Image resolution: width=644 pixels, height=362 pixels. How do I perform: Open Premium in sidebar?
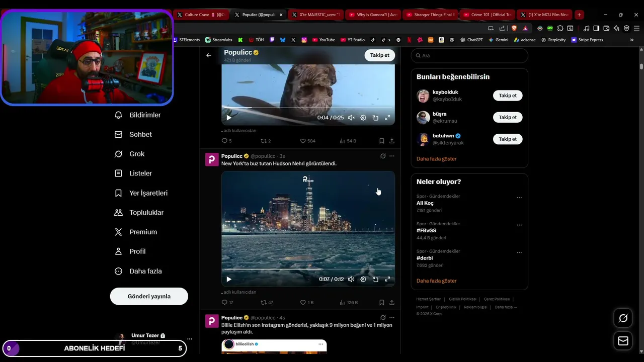point(136,232)
